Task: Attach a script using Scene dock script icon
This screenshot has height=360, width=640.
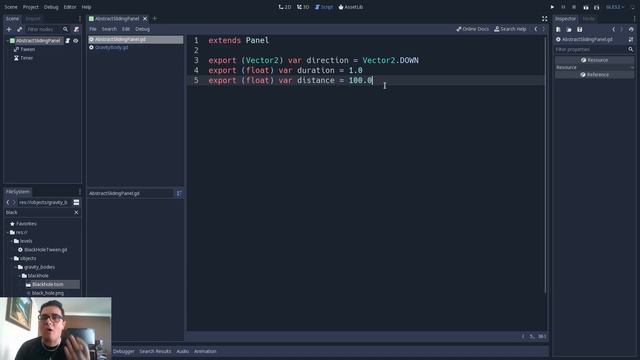Action: (x=76, y=29)
